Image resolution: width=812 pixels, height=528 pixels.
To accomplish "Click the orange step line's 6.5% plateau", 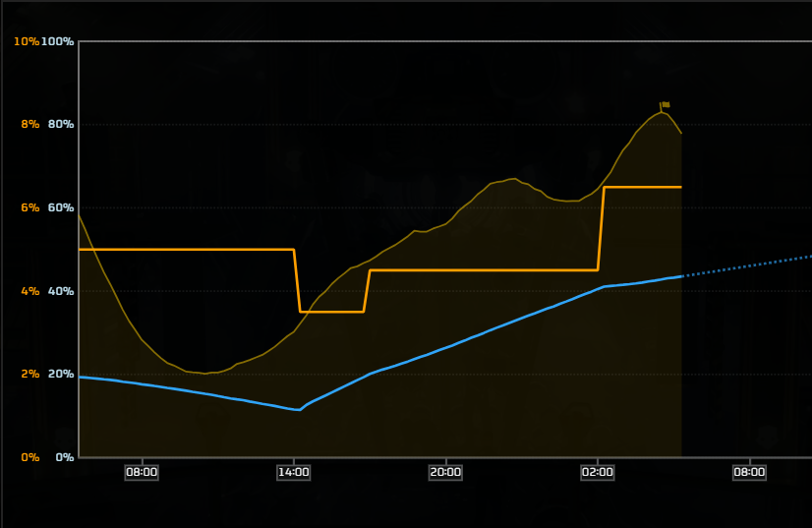I will point(643,187).
